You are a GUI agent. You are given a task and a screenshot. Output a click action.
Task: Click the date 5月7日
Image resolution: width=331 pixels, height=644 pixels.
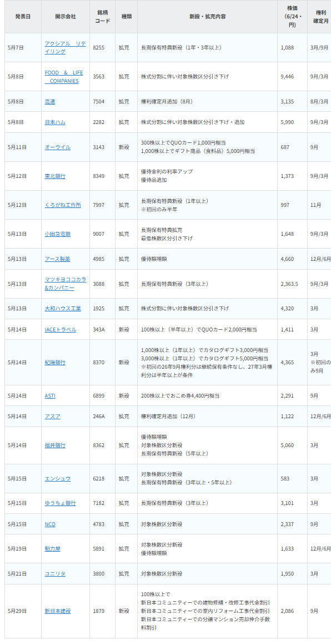pos(16,48)
